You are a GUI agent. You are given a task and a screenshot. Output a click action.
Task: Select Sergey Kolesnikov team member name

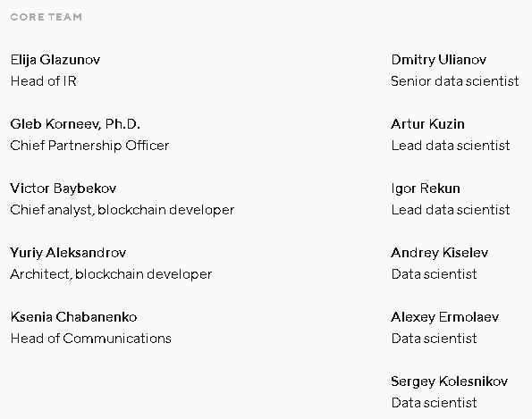(x=450, y=381)
